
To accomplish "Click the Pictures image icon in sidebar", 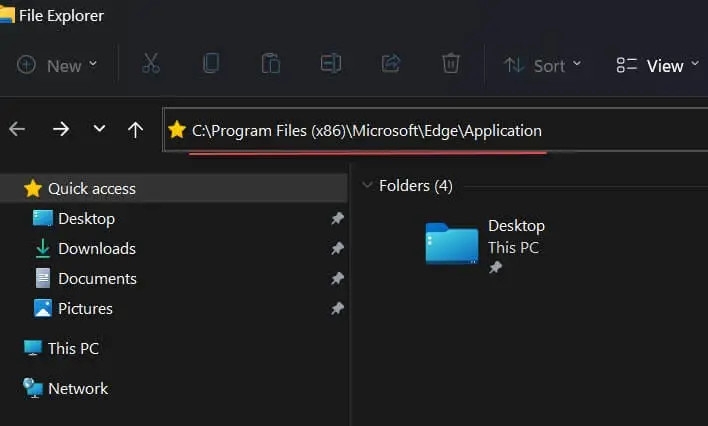I will tap(43, 309).
